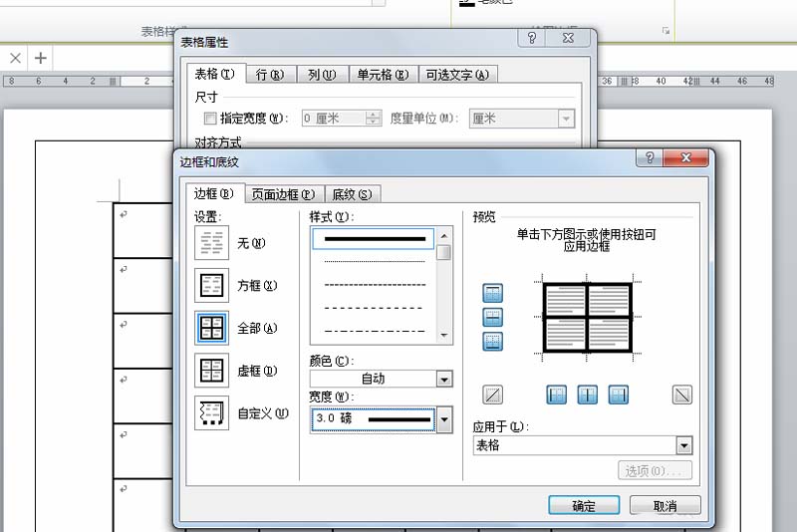Toggle the inside horizontal border button
The height and width of the screenshot is (532, 797).
point(492,318)
